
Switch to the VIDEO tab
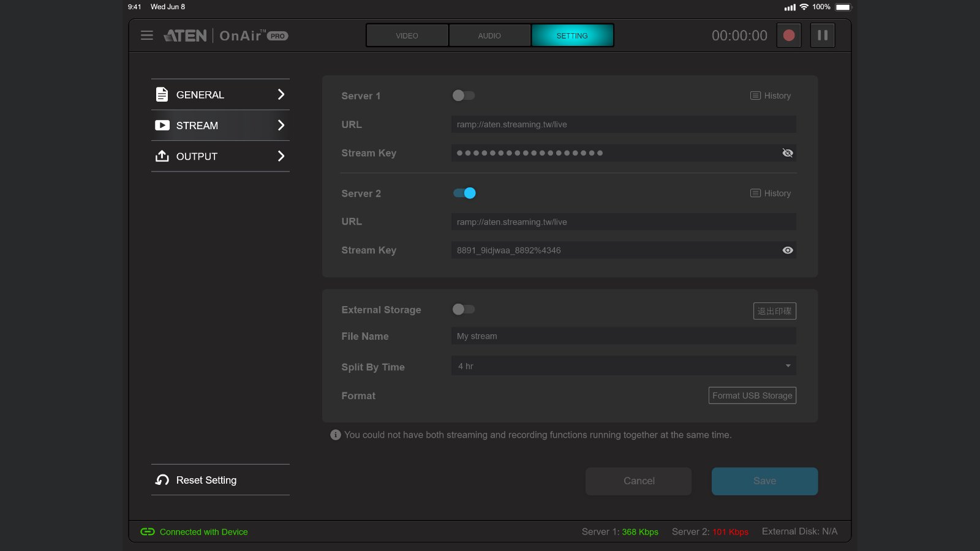click(407, 36)
